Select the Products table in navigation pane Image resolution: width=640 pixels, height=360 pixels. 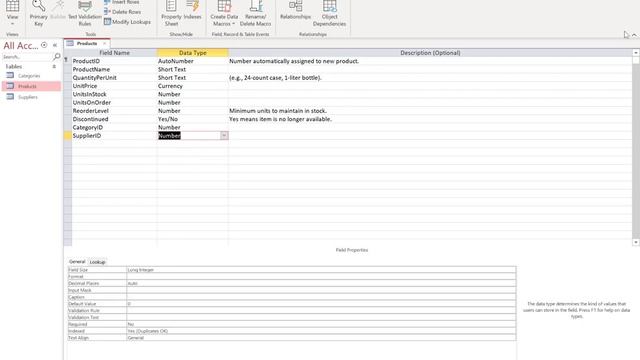(x=31, y=86)
